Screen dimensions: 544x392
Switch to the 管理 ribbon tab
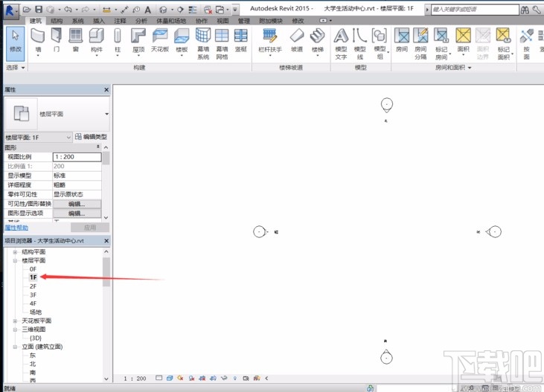tap(243, 21)
